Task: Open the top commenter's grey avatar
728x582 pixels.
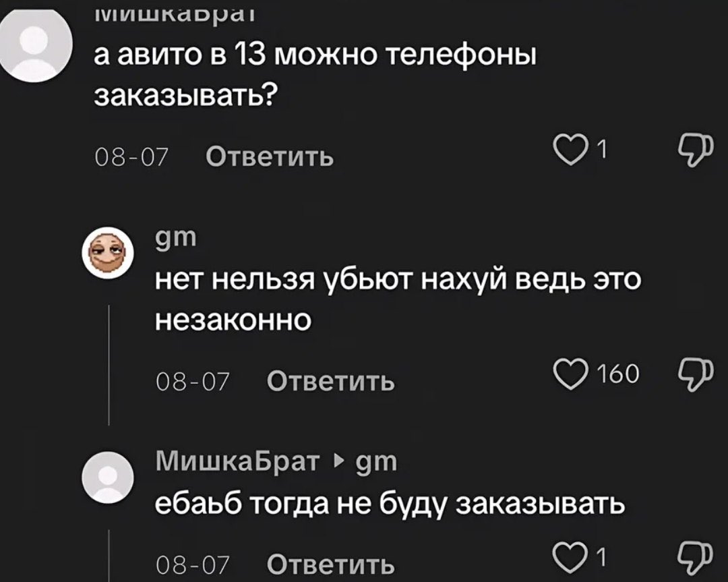Action: [x=35, y=45]
